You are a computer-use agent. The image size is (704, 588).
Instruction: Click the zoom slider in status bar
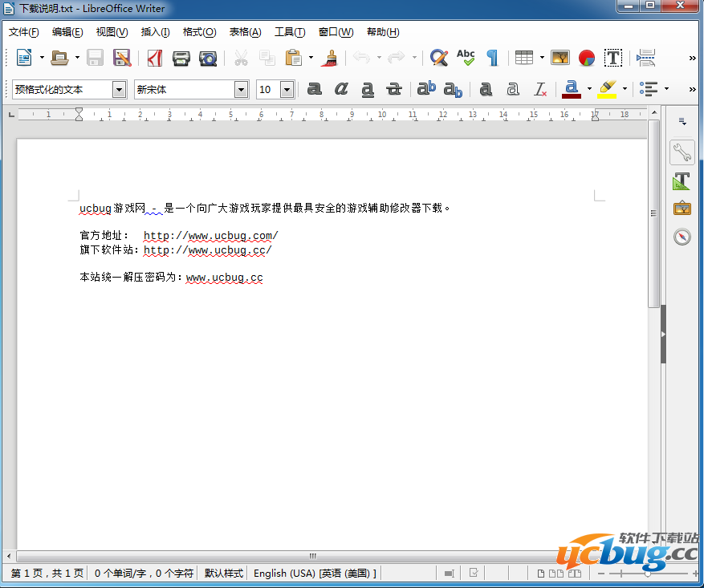pyautogui.click(x=648, y=574)
